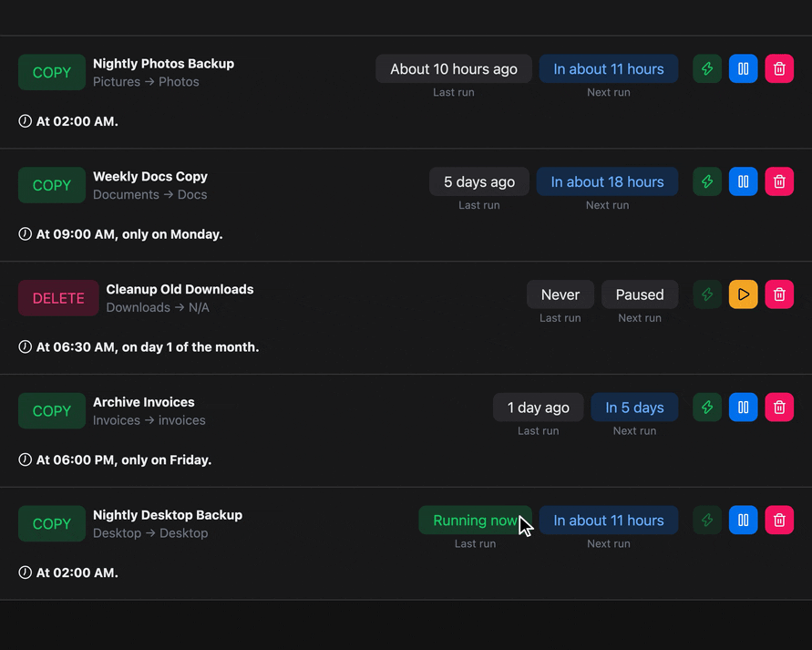812x650 pixels.
Task: Click lightning icon for Nightly Desktop Backup
Action: (x=707, y=521)
